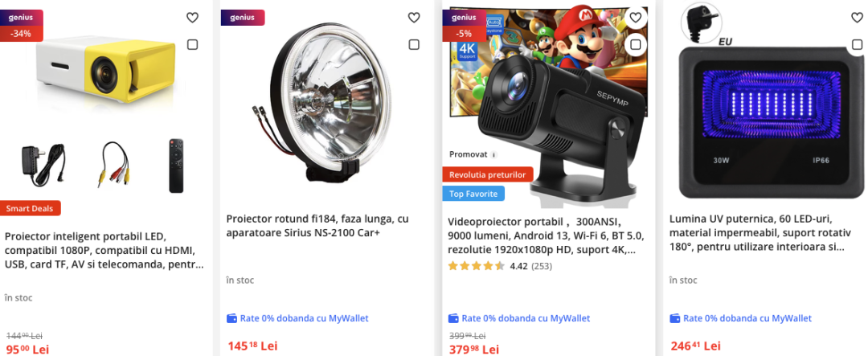Viewport: 868px width, 356px height.
Task: Favorite the UV light product
Action: click(857, 18)
